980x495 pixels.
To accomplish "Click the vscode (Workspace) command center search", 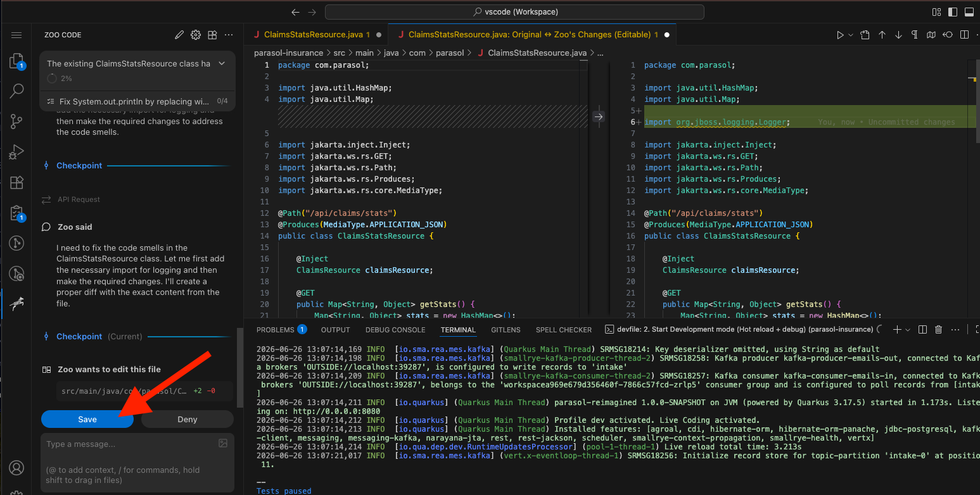I will coord(514,12).
